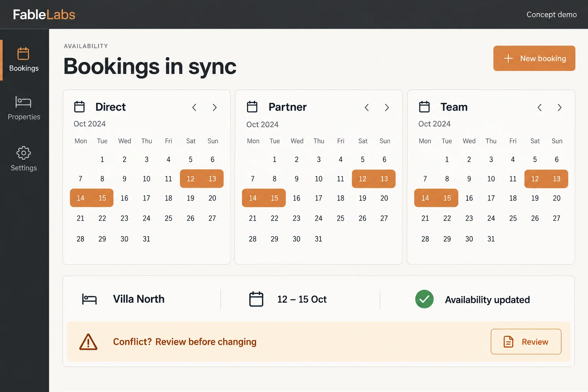Click Oct 2024 label in Direct calendar
This screenshot has width=588, height=392.
[90, 124]
